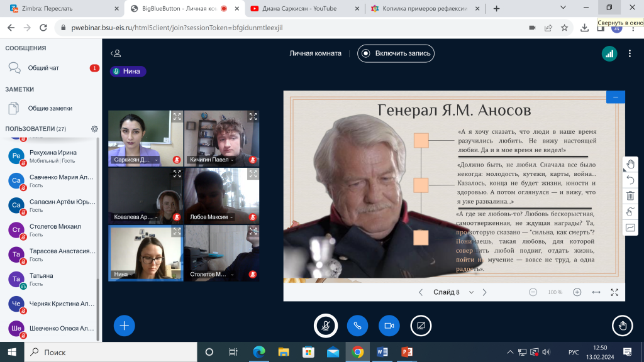Select user Рекухина Ирина

(x=50, y=156)
